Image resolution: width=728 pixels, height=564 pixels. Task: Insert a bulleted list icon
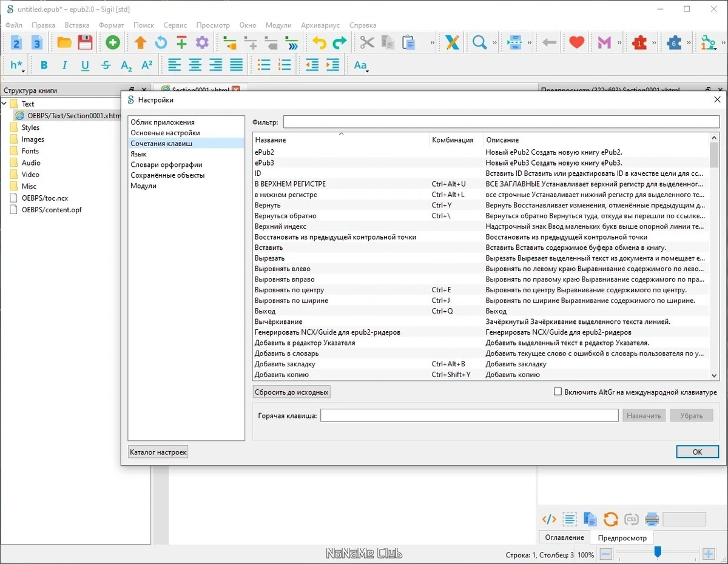[x=264, y=65]
